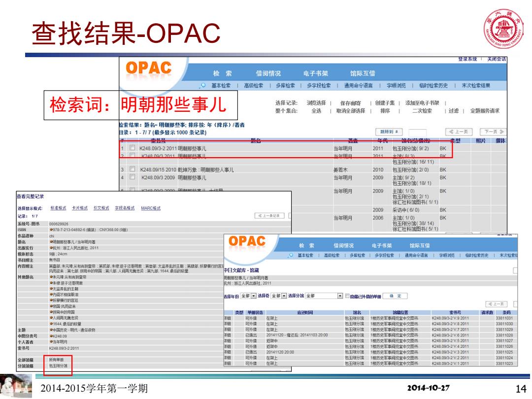Switch to 标准格式 display format
The image size is (532, 399).
coord(58,208)
